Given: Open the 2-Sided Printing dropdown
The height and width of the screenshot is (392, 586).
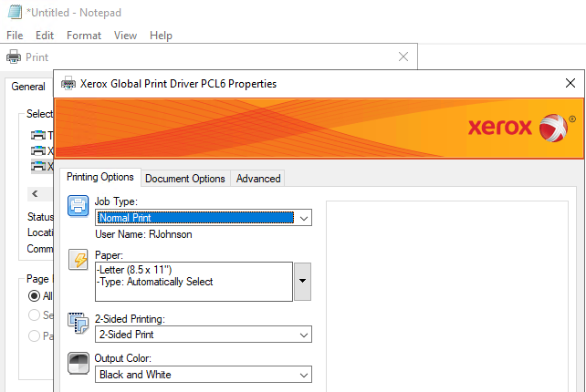Looking at the screenshot, I should pos(204,335).
